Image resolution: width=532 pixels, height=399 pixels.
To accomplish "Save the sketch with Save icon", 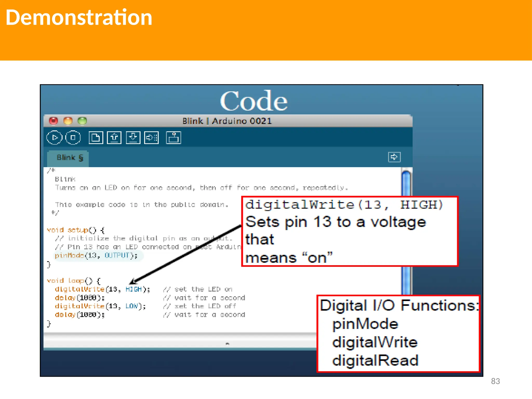I will [133, 137].
